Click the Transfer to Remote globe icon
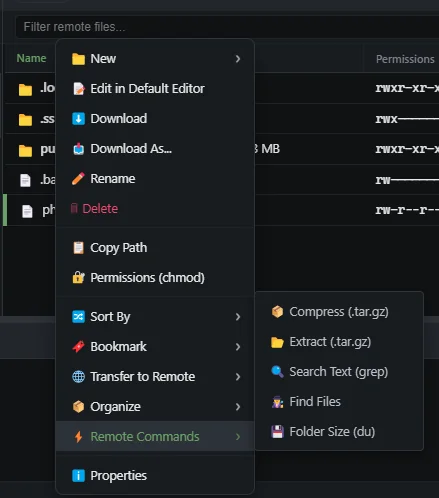This screenshot has height=498, width=439. [x=78, y=377]
